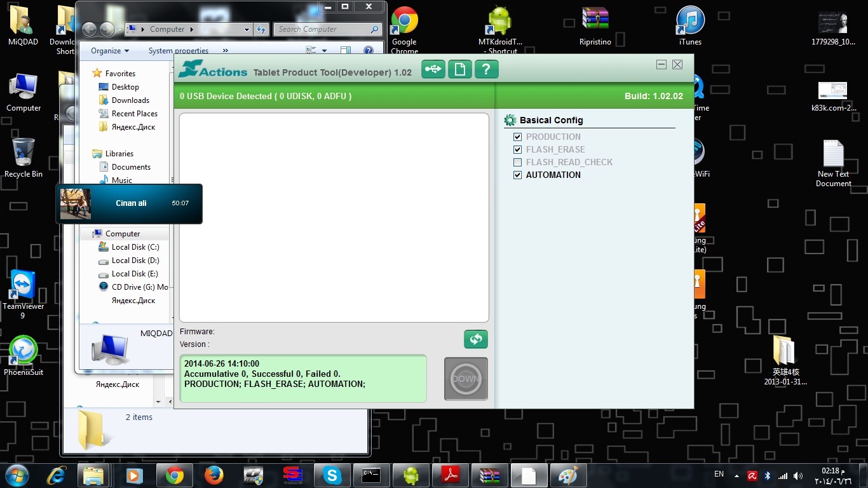This screenshot has width=868, height=488.
Task: Click the Explorer address refresh button
Action: pyautogui.click(x=261, y=29)
